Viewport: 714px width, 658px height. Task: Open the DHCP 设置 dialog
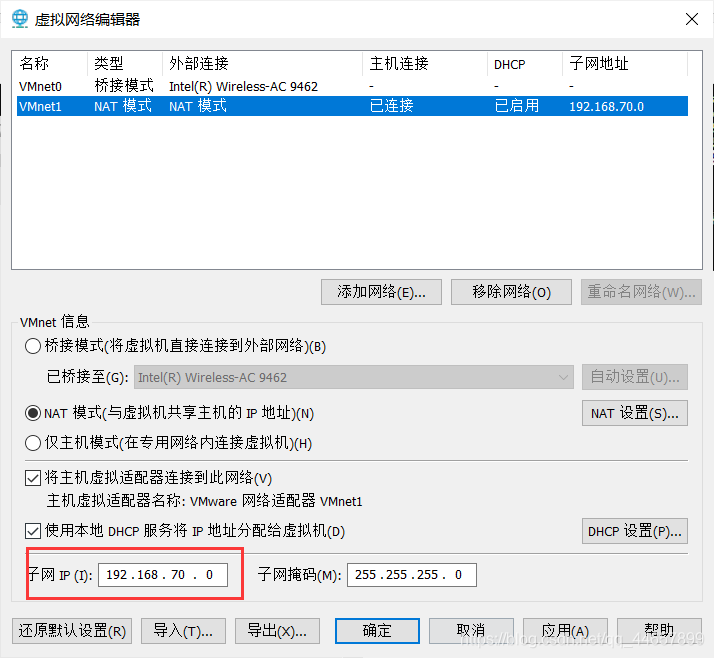634,530
